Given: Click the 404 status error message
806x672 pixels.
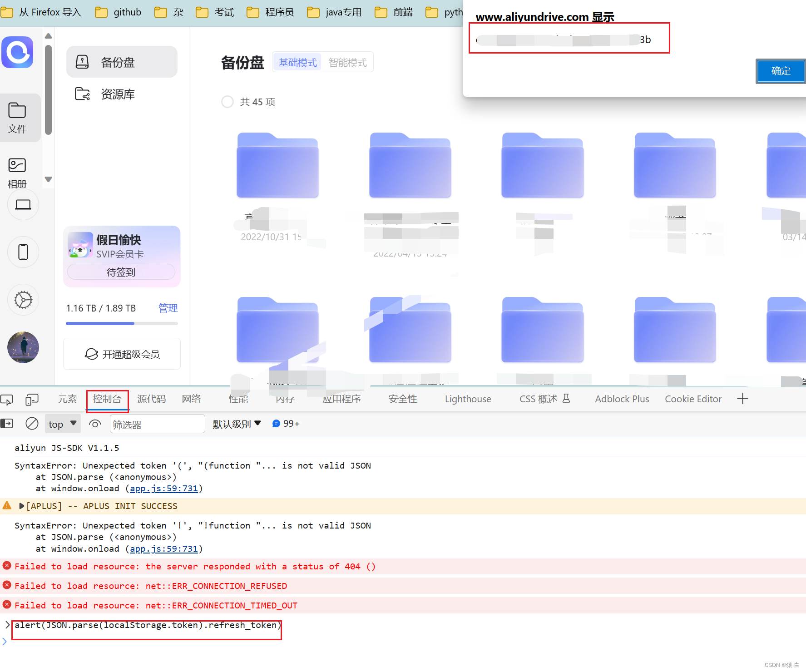Looking at the screenshot, I should [x=195, y=567].
